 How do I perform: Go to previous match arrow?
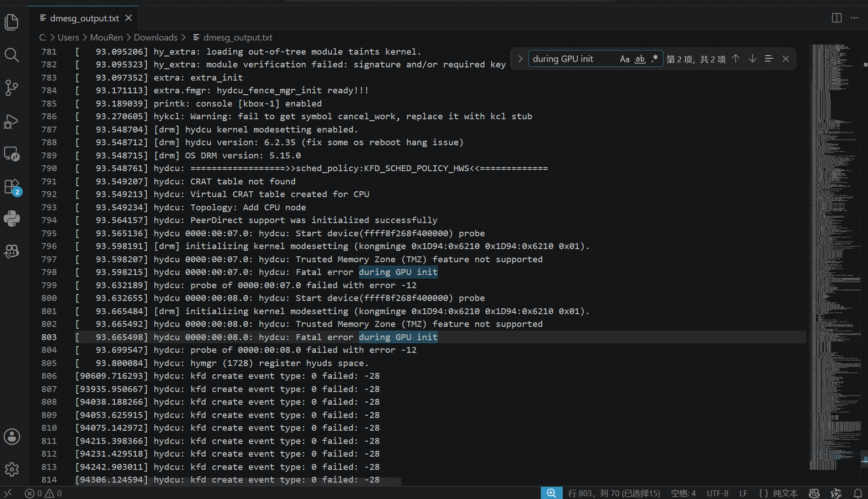tap(735, 59)
